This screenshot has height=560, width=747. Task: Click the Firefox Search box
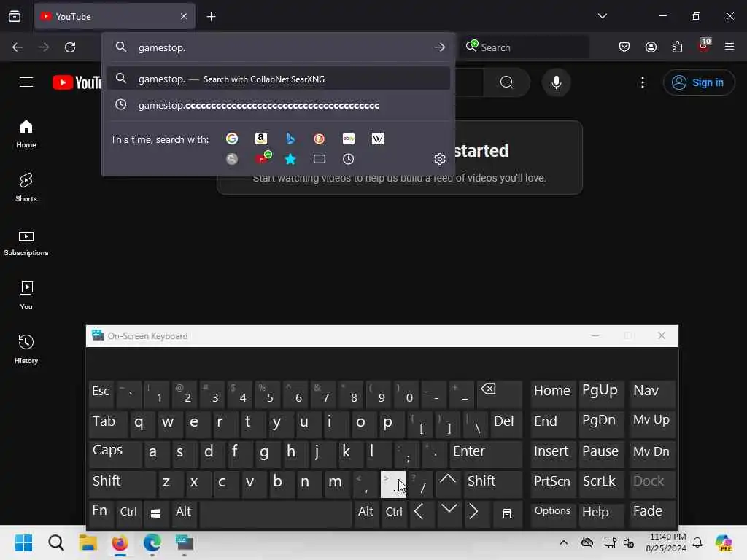pos(524,47)
